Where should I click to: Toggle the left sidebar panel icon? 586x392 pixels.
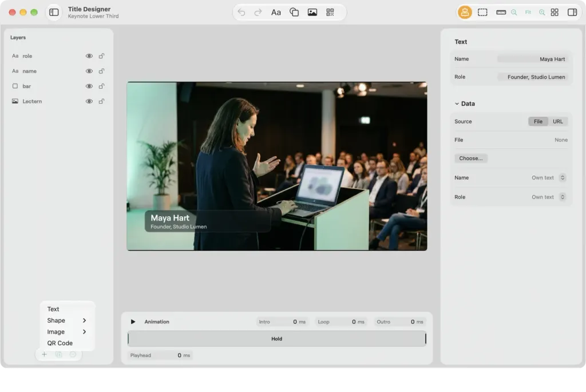(x=54, y=13)
